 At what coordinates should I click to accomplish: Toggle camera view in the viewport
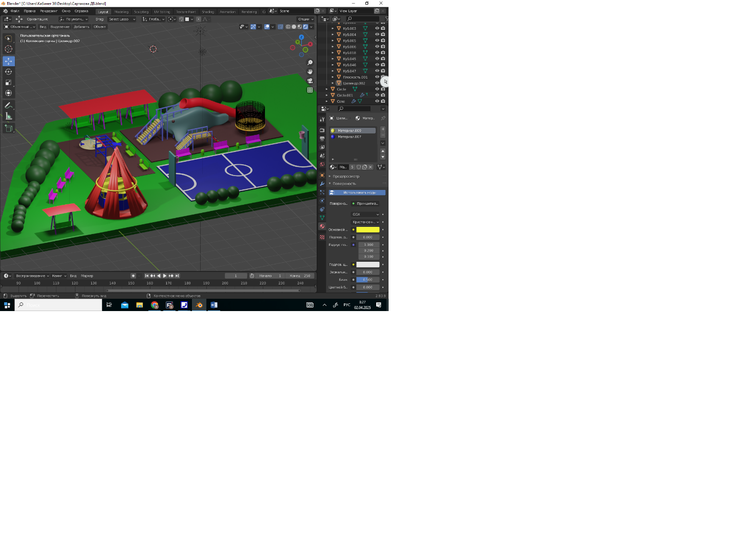[x=310, y=81]
